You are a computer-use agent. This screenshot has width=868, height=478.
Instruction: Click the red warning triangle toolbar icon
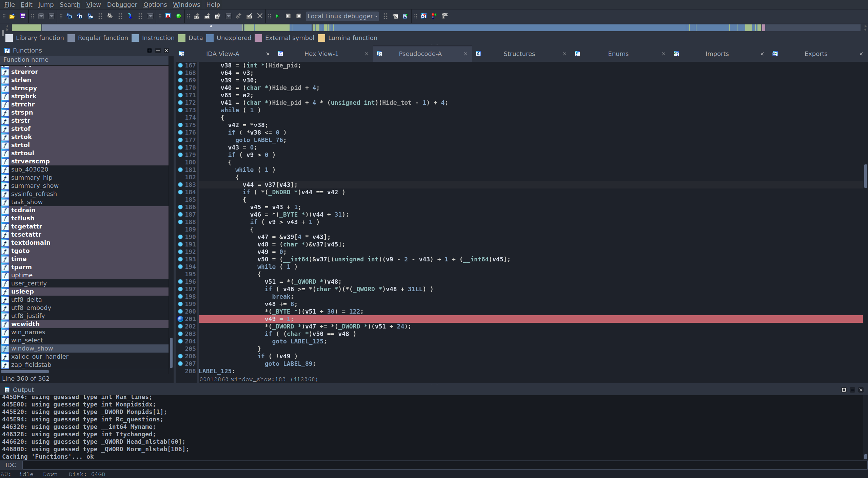168,16
